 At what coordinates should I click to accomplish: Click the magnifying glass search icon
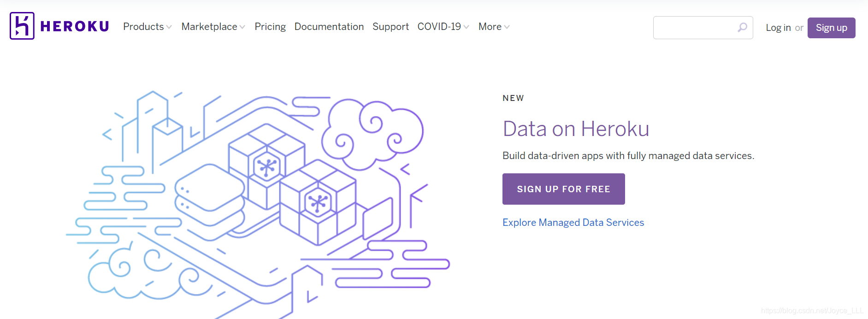742,28
